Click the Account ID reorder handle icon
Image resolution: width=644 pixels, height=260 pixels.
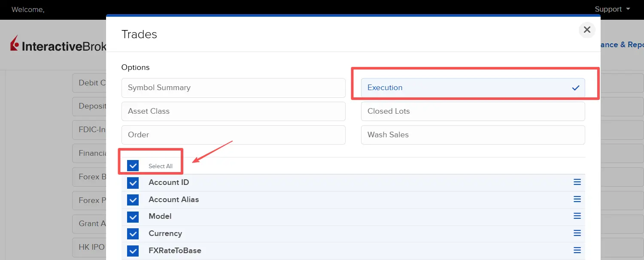click(577, 182)
